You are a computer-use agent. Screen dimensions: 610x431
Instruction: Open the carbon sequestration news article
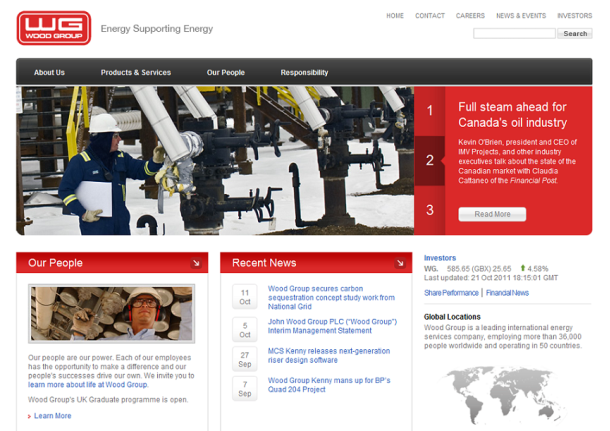(x=331, y=297)
